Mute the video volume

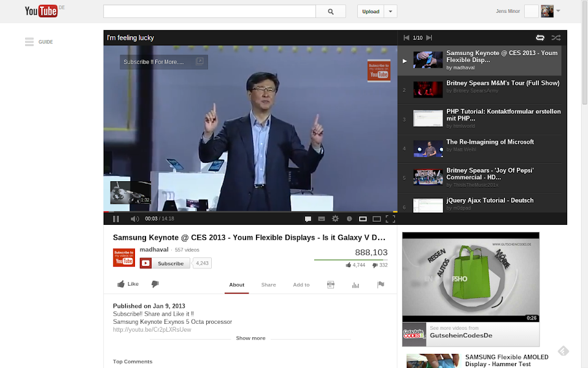tap(134, 219)
